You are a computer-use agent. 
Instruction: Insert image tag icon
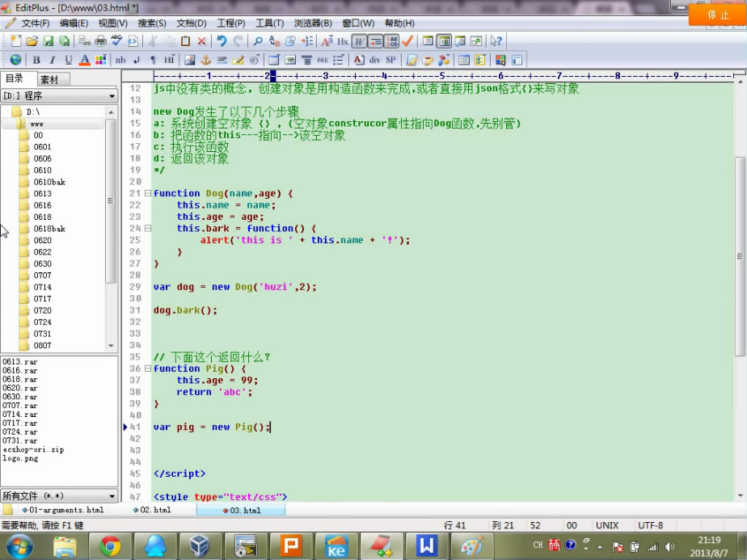pyautogui.click(x=190, y=60)
